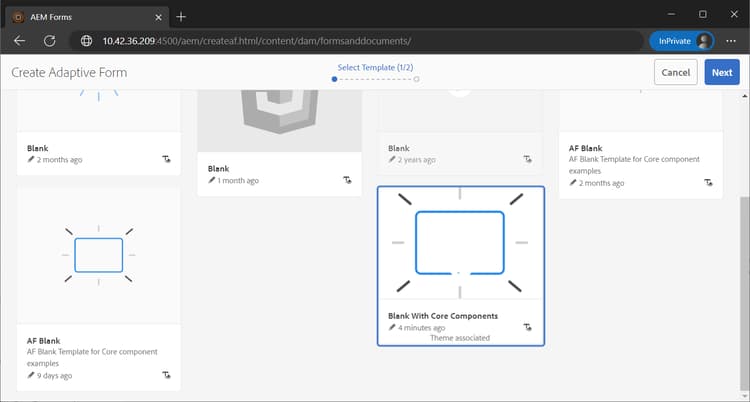
Task: Click template type icon on 2 years ago Blank card
Action: [x=528, y=159]
